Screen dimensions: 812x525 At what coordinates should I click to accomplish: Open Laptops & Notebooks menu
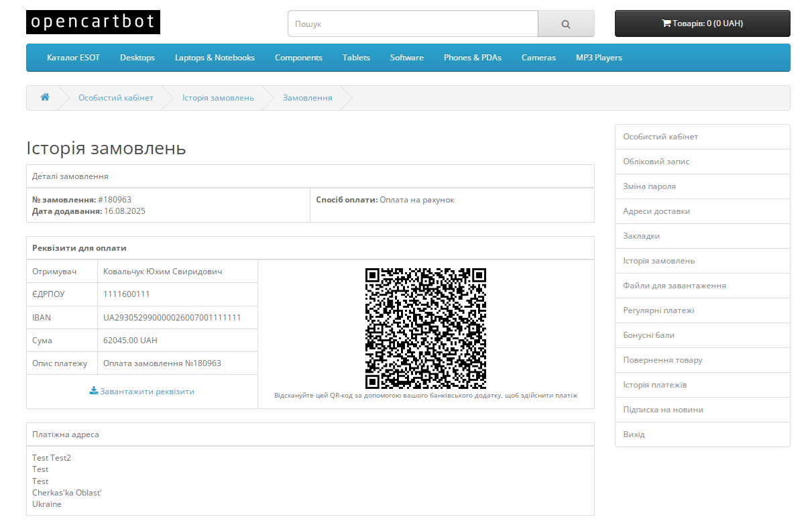pyautogui.click(x=215, y=58)
